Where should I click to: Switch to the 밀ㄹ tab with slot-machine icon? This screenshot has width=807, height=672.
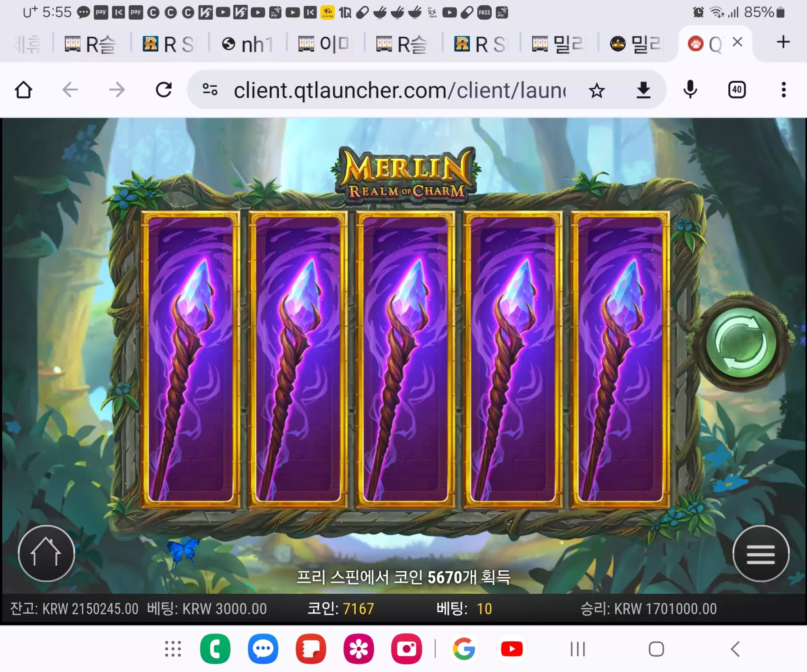558,44
